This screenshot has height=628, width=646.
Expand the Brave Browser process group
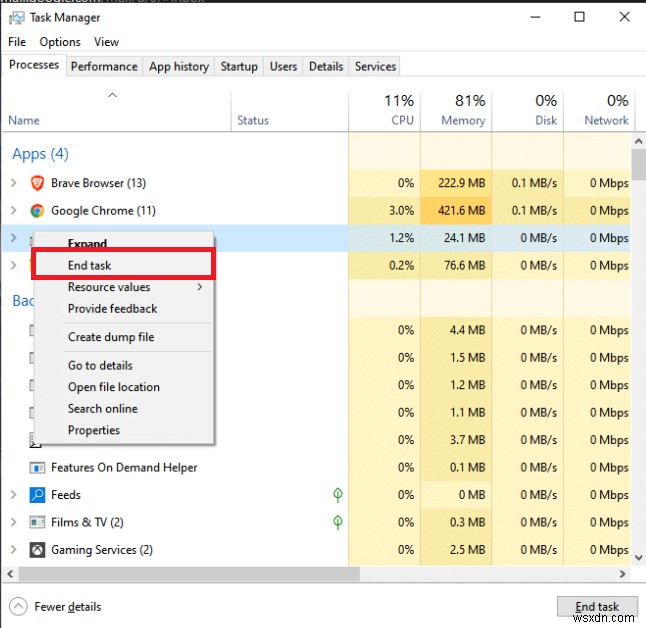click(x=14, y=183)
